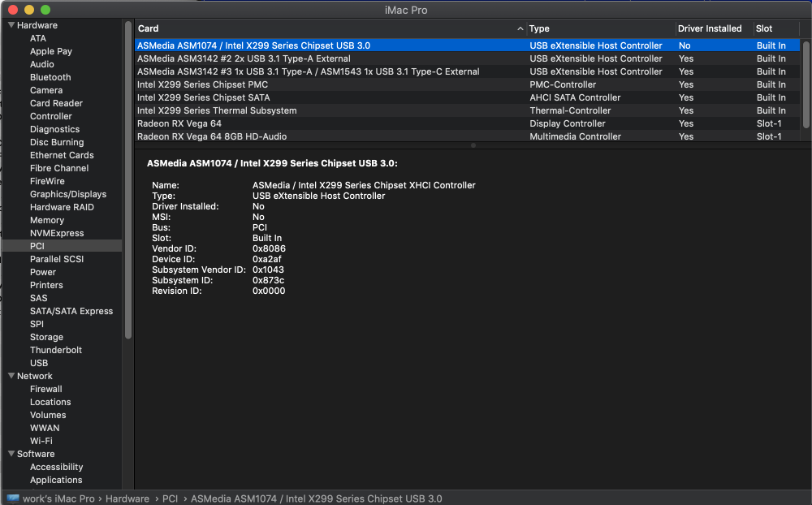The height and width of the screenshot is (505, 812).
Task: Select Card Reader in the sidebar
Action: click(56, 103)
